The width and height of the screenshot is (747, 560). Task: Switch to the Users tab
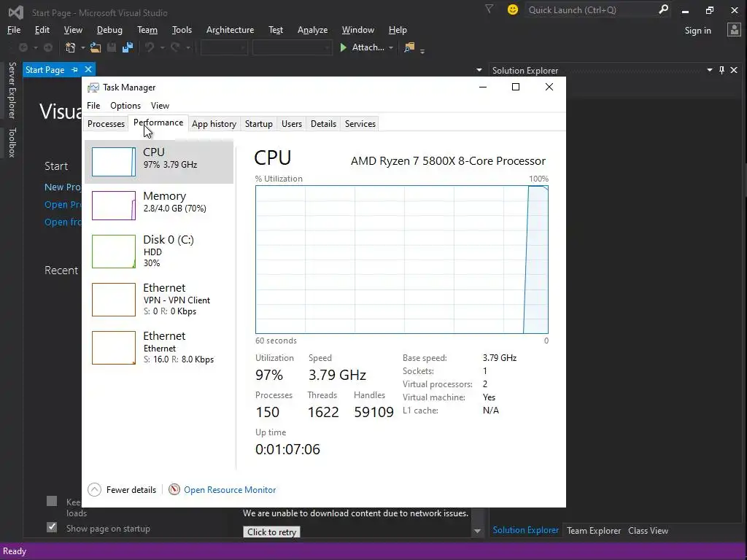point(292,124)
